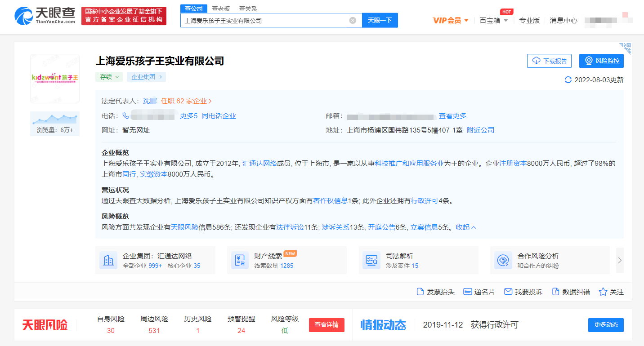Click 关注 star to follow company
The image size is (644, 346).
(611, 292)
